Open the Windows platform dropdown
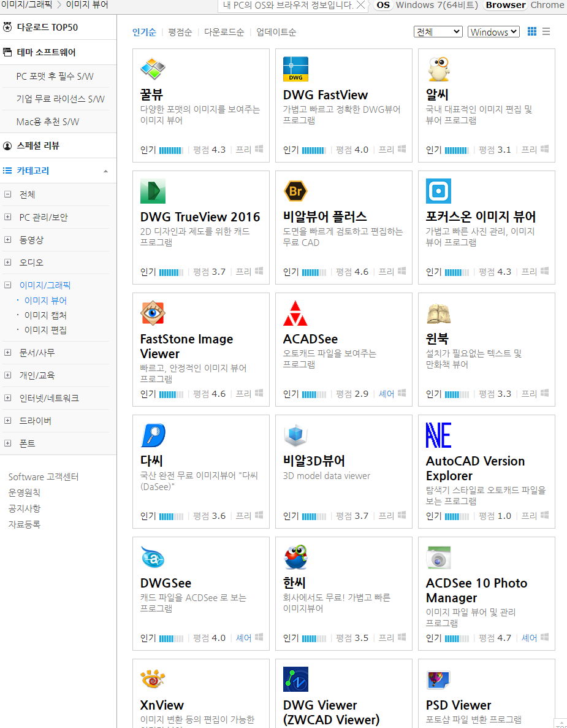Screen dimensions: 567x728 point(493,31)
